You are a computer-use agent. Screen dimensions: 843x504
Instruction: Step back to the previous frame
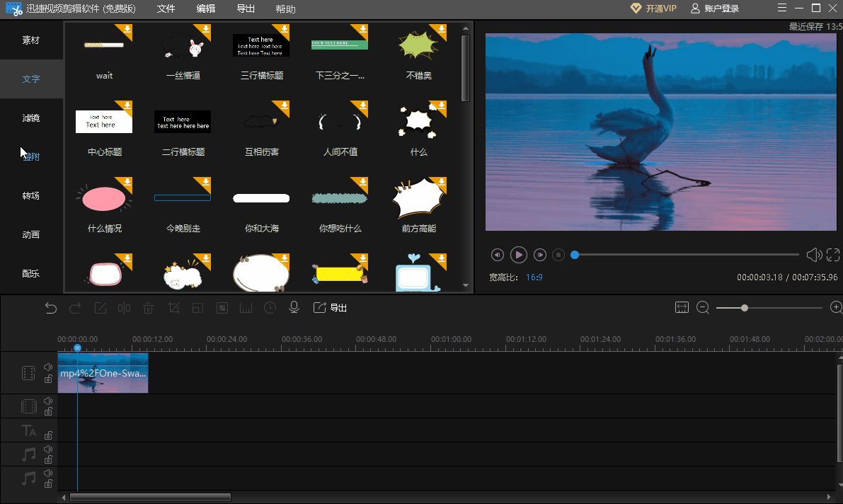tap(498, 255)
